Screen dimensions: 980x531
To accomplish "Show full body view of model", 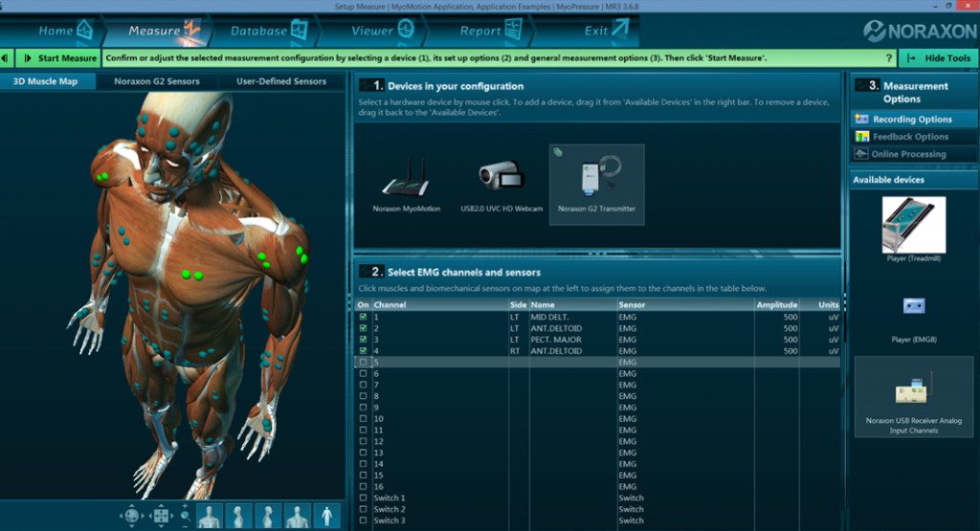I will pos(326,517).
